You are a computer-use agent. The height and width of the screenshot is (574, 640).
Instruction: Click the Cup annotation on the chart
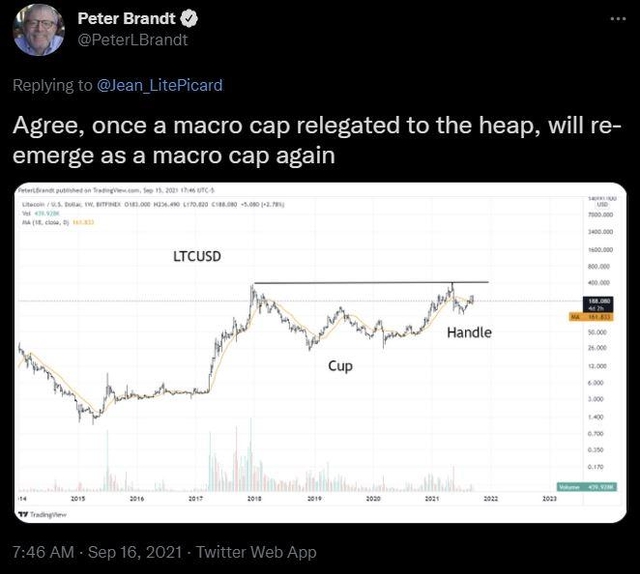pyautogui.click(x=340, y=366)
